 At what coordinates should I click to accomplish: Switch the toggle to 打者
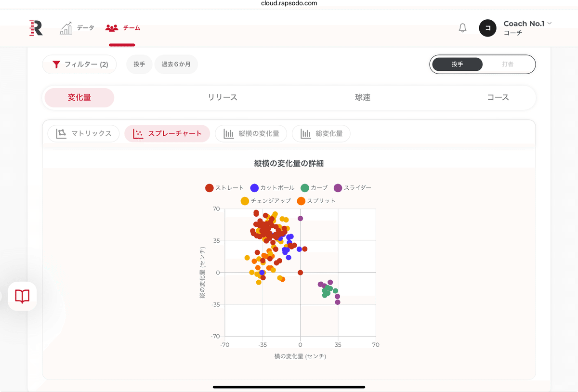tap(508, 64)
